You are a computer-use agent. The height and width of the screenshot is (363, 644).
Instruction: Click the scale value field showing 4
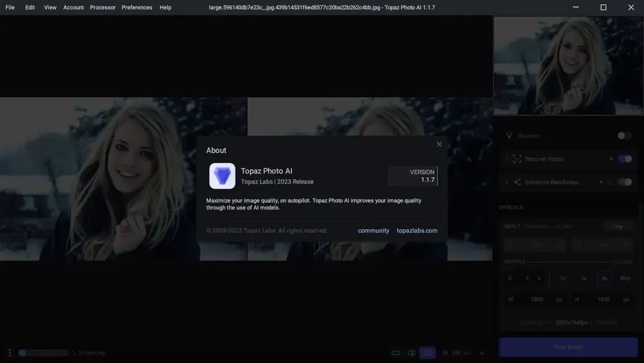(x=527, y=279)
